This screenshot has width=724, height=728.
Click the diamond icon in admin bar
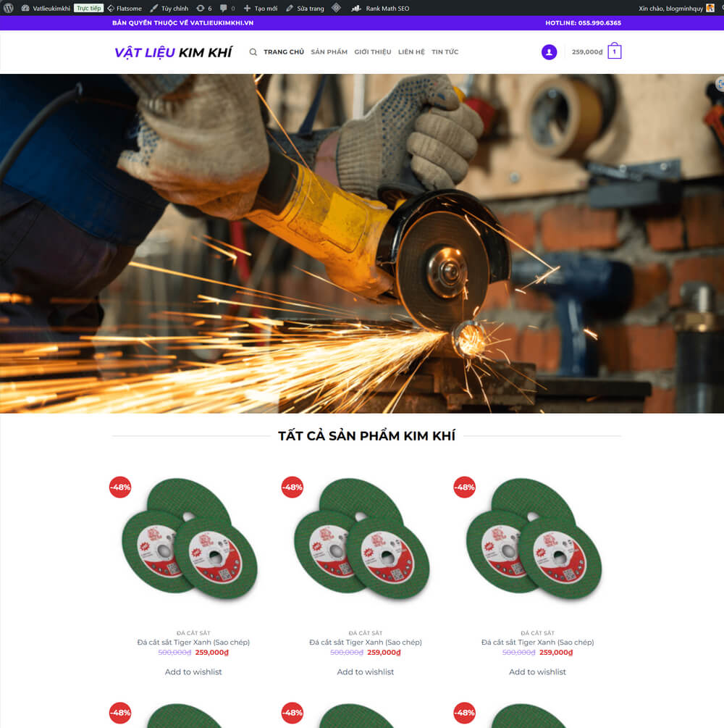click(x=337, y=8)
